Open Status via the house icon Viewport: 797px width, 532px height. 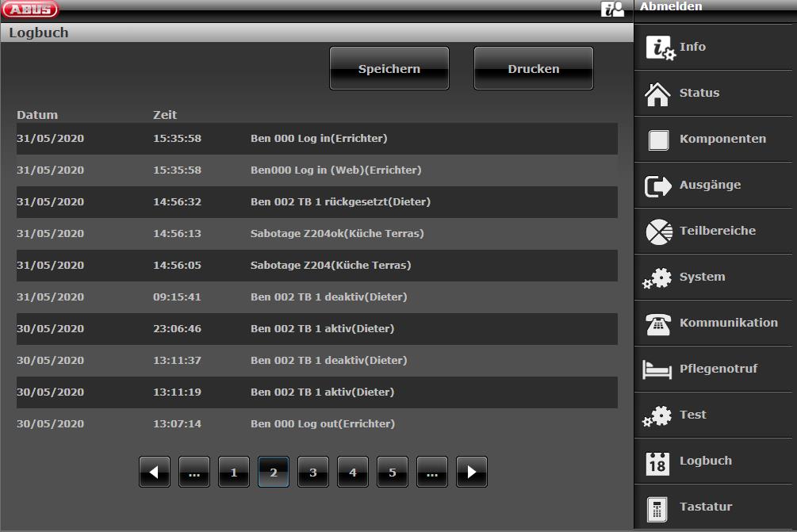coord(658,94)
